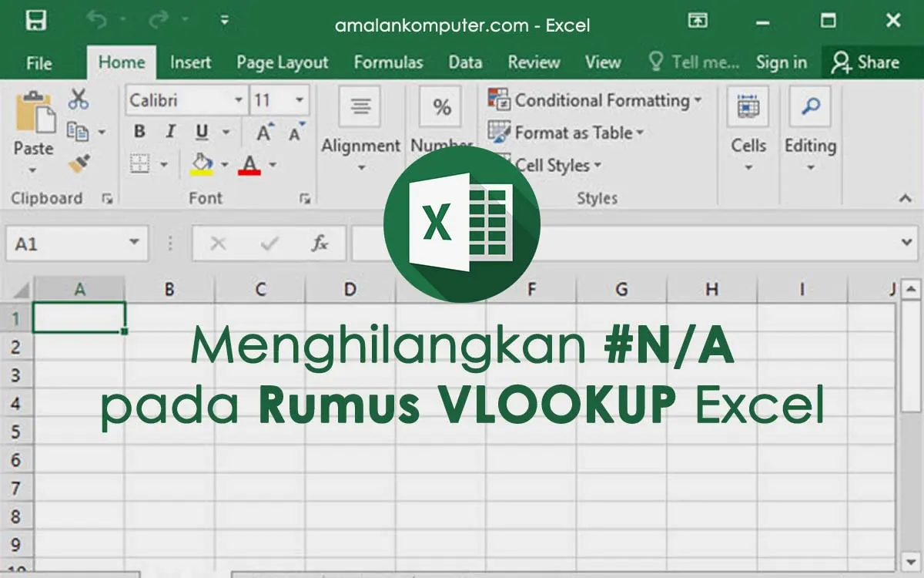Image resolution: width=924 pixels, height=578 pixels.
Task: Click the Cut scissors icon
Action: click(79, 99)
